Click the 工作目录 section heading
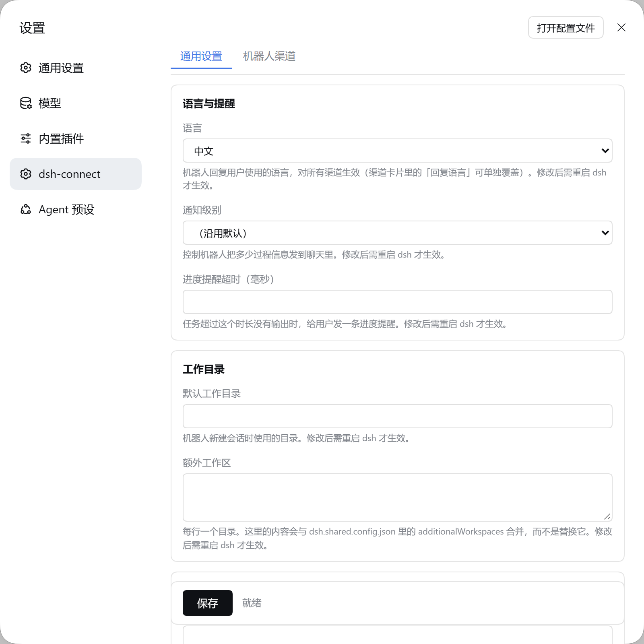This screenshot has height=644, width=644. point(204,369)
